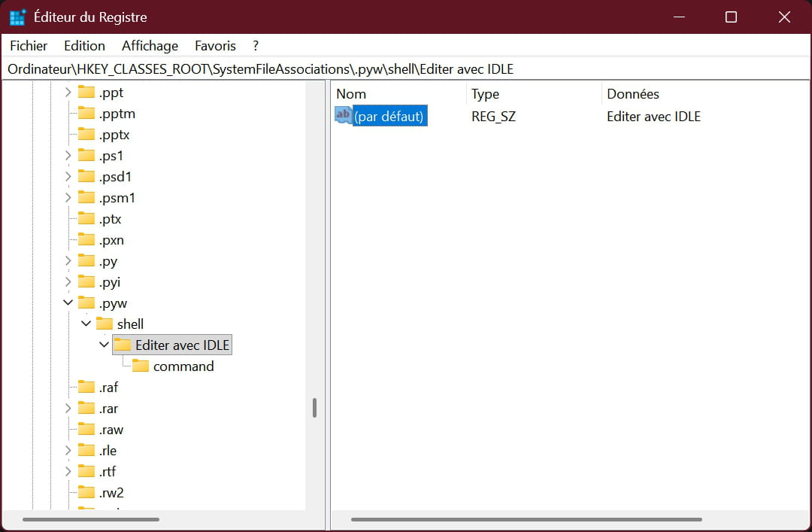This screenshot has width=812, height=532.
Task: Open the Affichage menu
Action: (150, 46)
